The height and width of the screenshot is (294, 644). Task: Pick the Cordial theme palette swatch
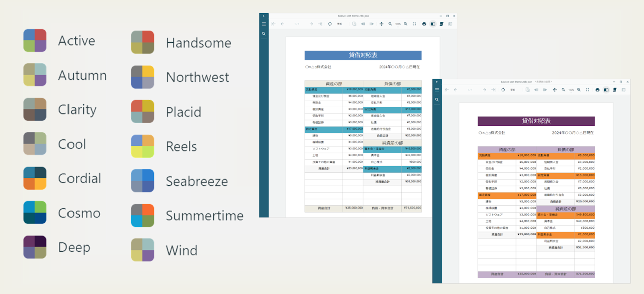click(35, 178)
